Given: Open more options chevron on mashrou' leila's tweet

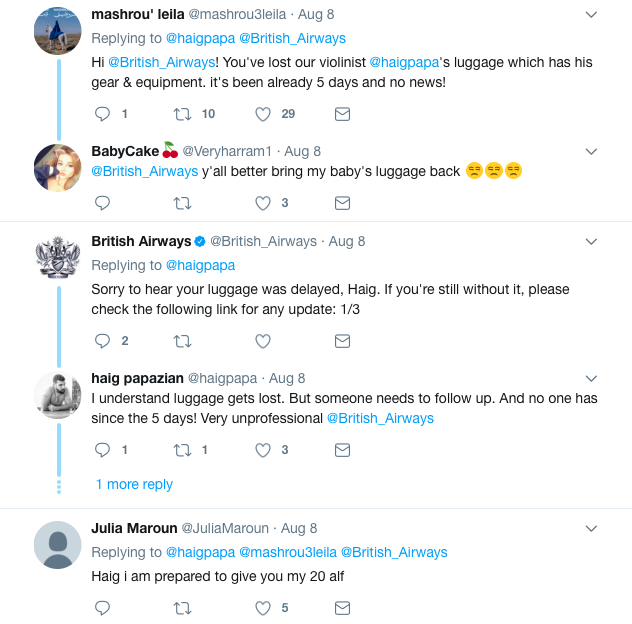Looking at the screenshot, I should [x=591, y=15].
